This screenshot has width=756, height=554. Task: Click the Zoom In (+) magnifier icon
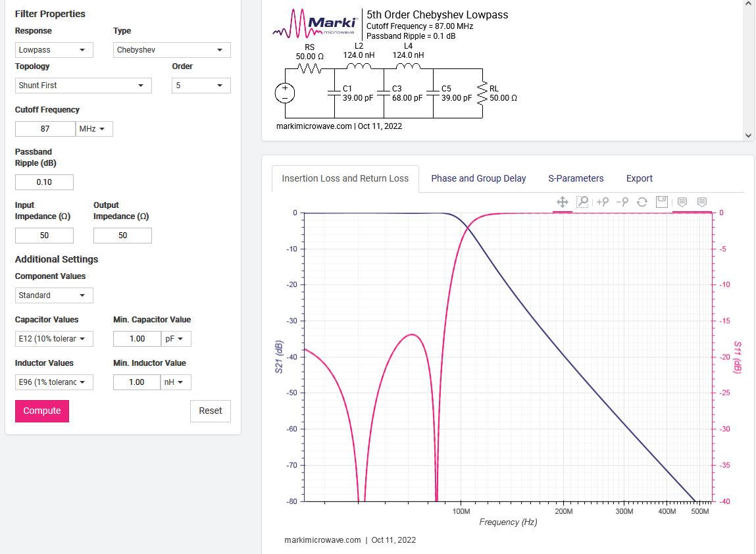click(x=603, y=202)
